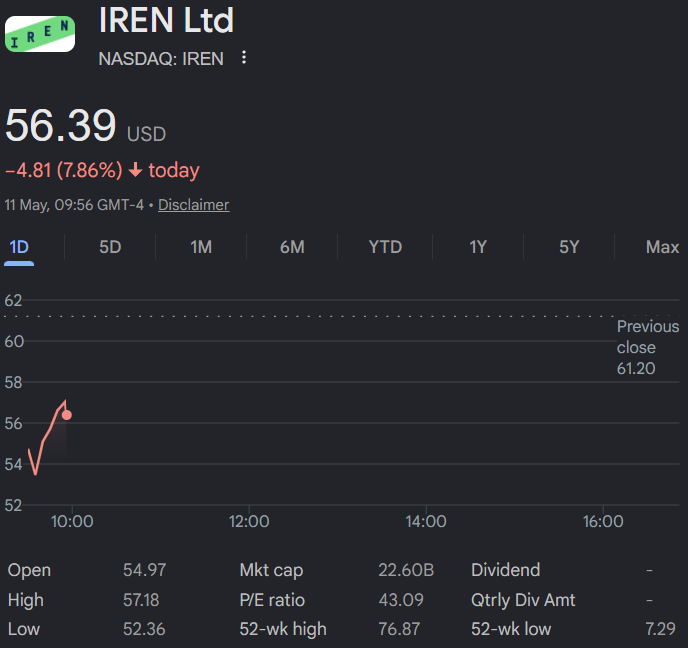The image size is (688, 648).
Task: Click the NASDAQ: IREN ticker label
Action: click(161, 59)
